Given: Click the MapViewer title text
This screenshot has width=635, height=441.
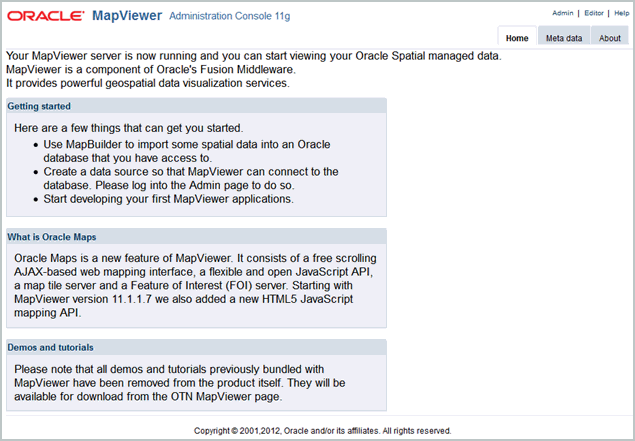Looking at the screenshot, I should [x=127, y=16].
